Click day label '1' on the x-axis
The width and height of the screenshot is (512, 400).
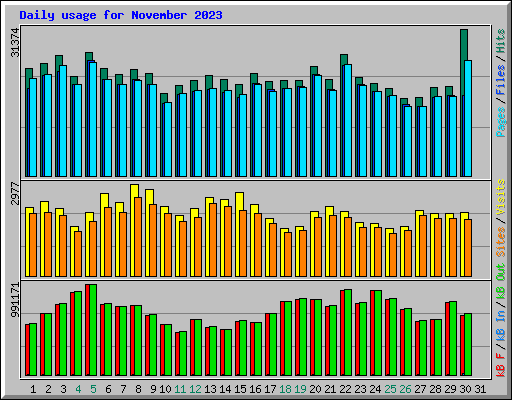coord(33,389)
